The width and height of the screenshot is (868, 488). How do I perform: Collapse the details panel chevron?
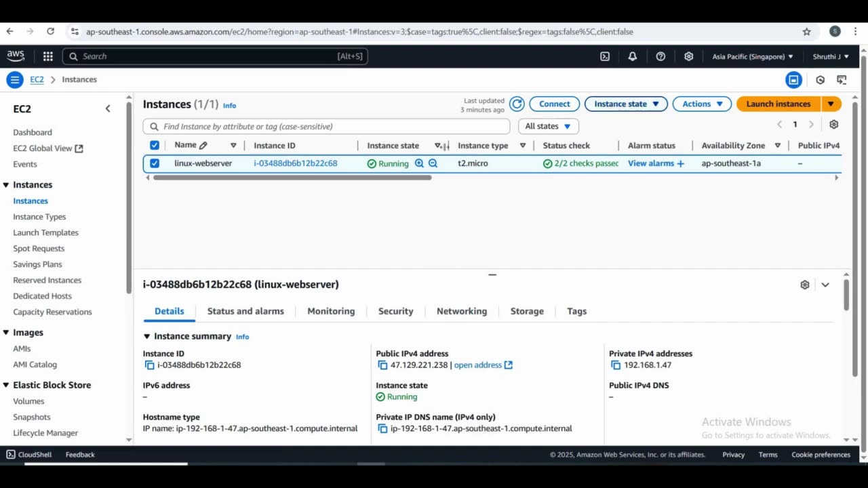(x=825, y=285)
